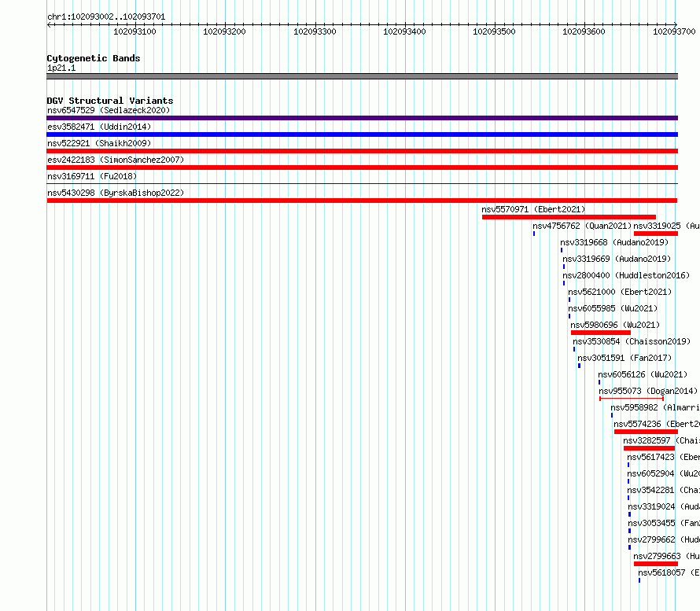
Task: Select the 1p21.1 band label
Action: (x=61, y=68)
